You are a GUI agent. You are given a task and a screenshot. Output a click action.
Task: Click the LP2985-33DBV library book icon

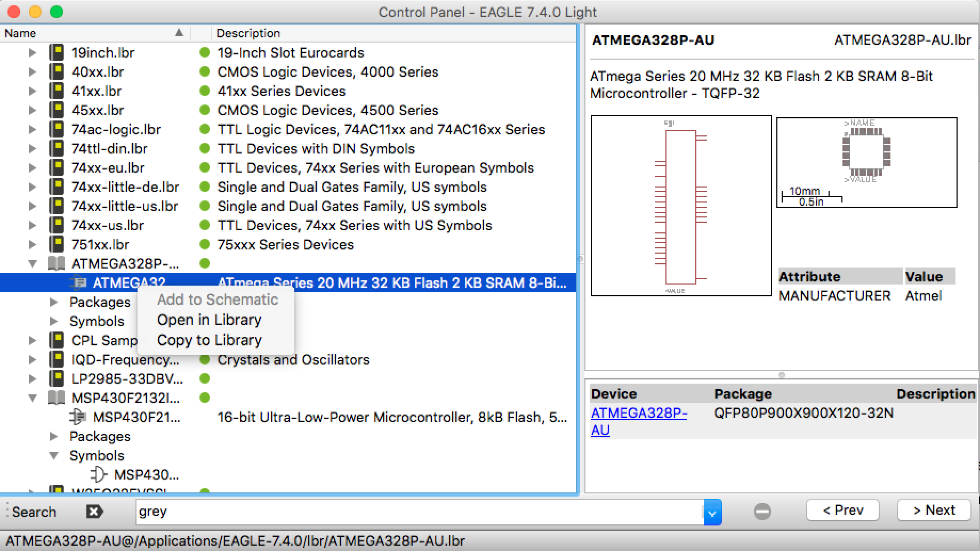point(57,379)
